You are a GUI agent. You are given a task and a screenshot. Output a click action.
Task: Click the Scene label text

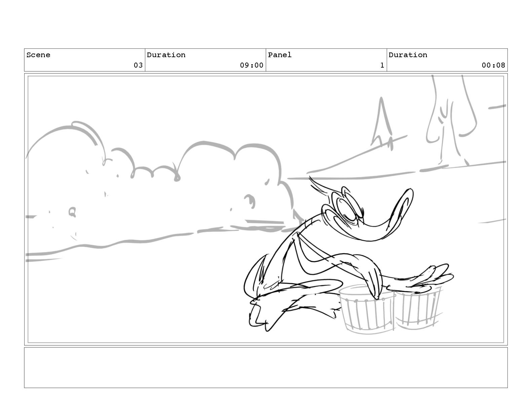coord(38,55)
